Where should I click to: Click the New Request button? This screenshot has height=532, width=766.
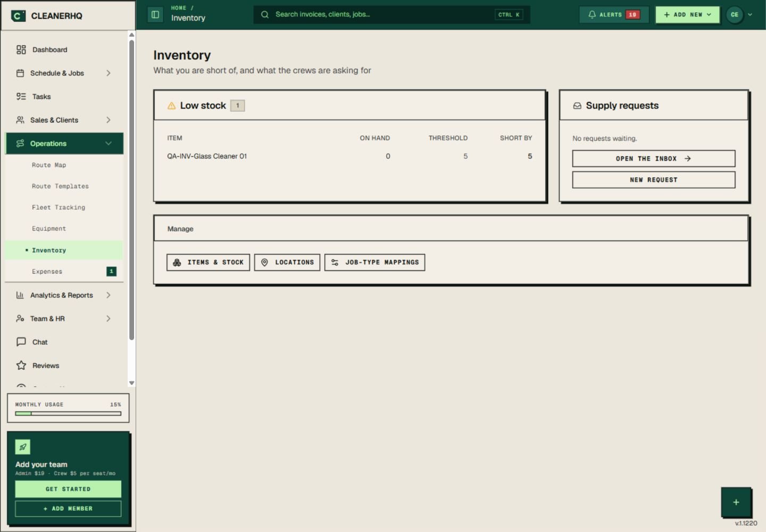(654, 180)
